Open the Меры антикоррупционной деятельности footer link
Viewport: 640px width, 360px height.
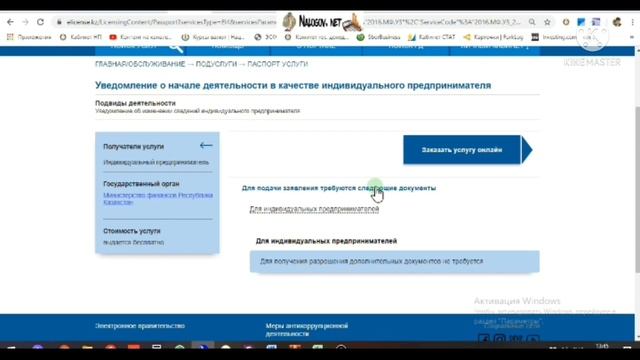coord(307,329)
